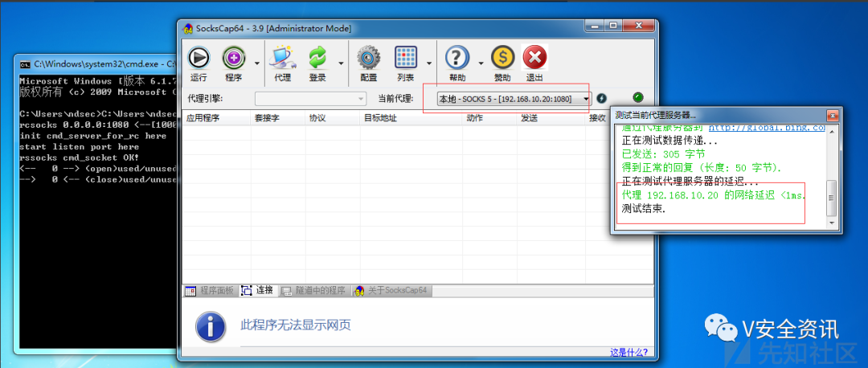Expand the 登录 dropdown arrow
Image resolution: width=868 pixels, height=368 pixels.
(x=341, y=63)
